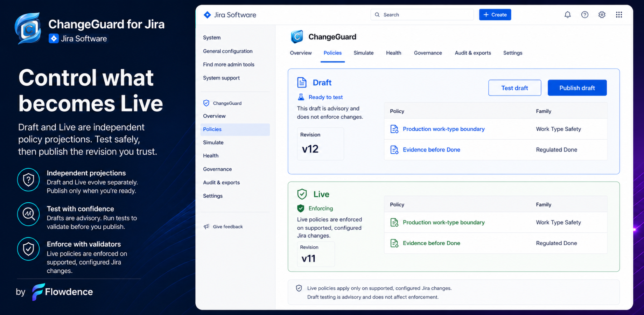Open the help question mark icon
This screenshot has width=644, height=315.
click(x=584, y=15)
